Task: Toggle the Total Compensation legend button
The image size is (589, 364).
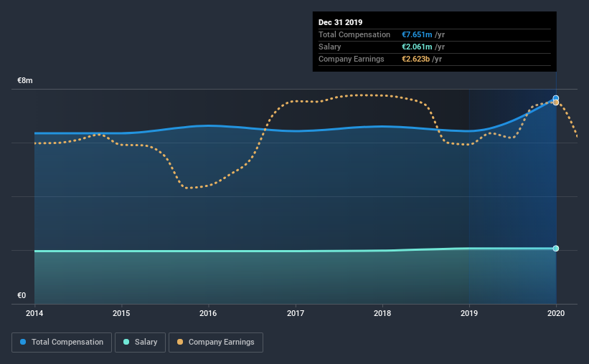Action: pos(62,343)
